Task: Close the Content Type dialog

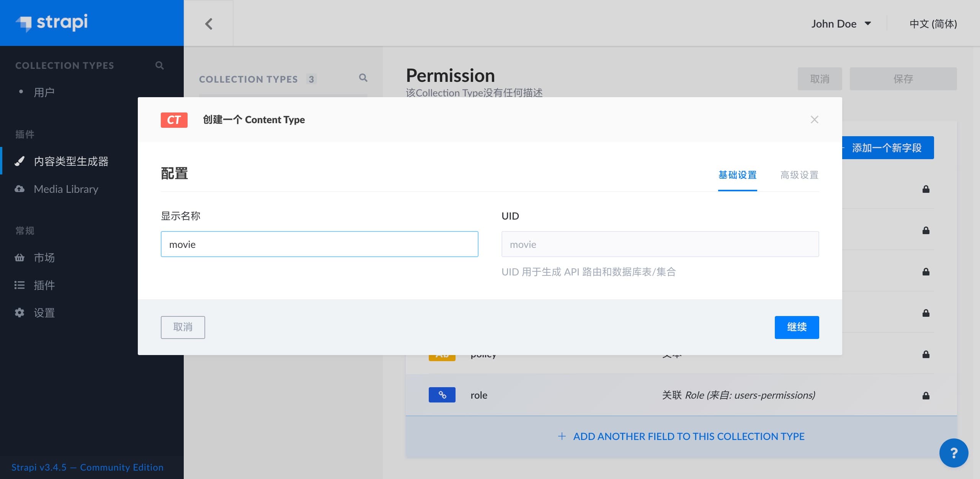Action: [814, 120]
